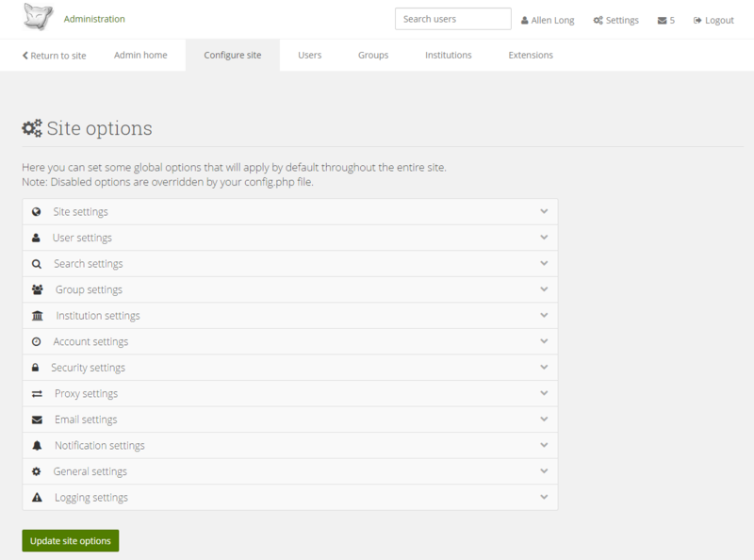
Task: Click the Site options heading text
Action: click(100, 128)
